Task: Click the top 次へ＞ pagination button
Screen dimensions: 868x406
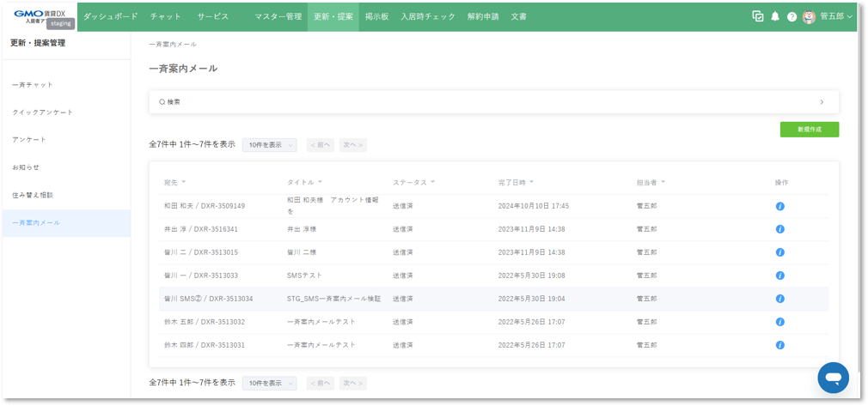Action: (353, 145)
